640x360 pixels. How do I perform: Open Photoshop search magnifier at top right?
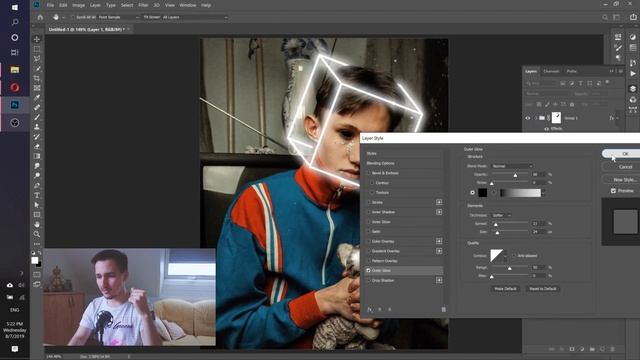coord(605,17)
